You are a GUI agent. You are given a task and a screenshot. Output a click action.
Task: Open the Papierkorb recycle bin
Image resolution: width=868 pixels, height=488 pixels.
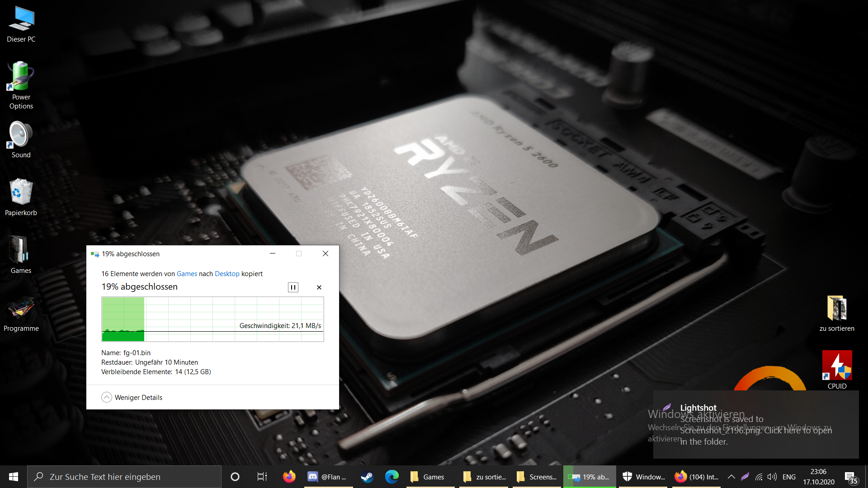[x=21, y=197]
